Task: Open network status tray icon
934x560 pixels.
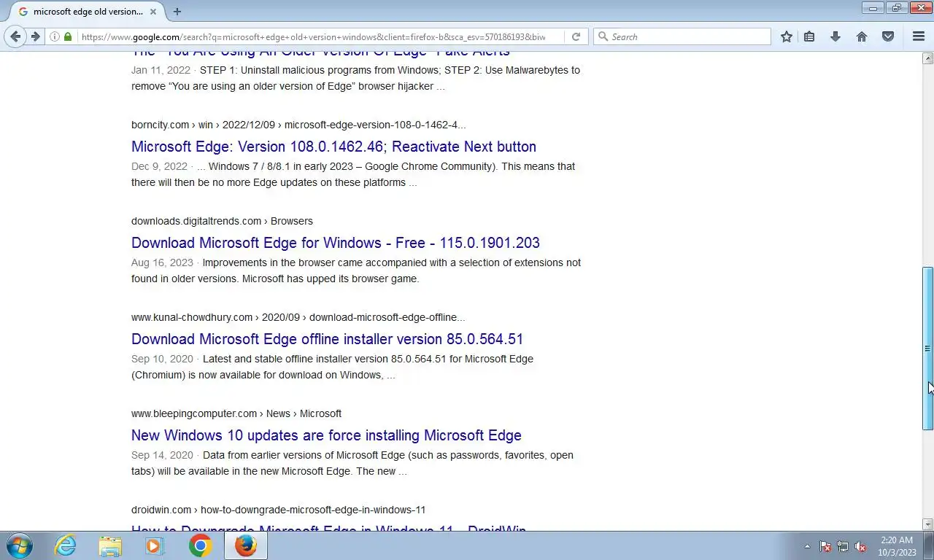Action: point(843,546)
